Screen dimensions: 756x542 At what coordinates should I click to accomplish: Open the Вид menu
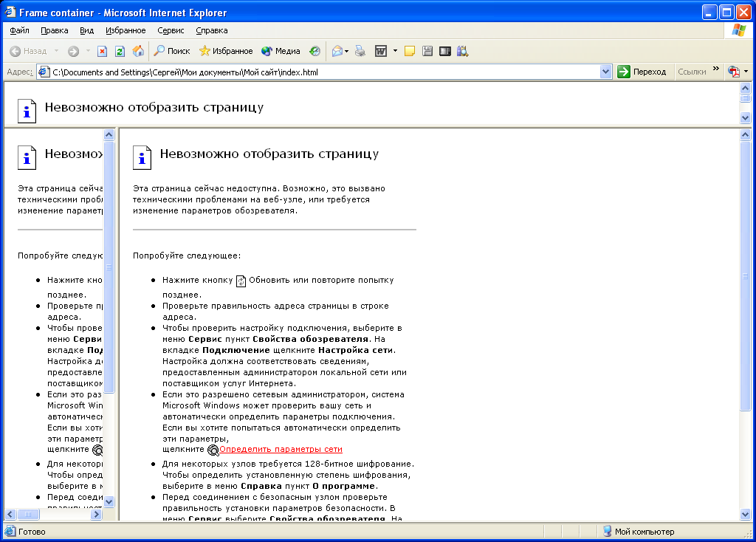click(x=87, y=30)
